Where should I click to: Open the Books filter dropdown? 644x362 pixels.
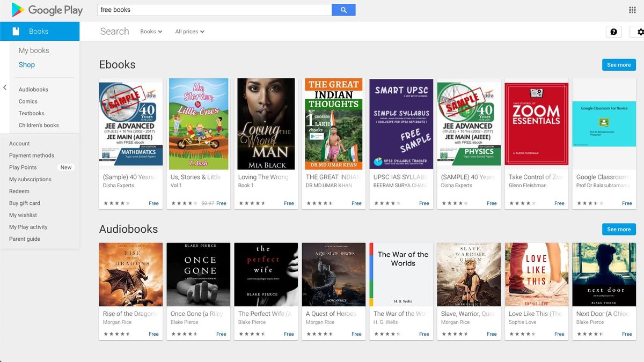151,32
